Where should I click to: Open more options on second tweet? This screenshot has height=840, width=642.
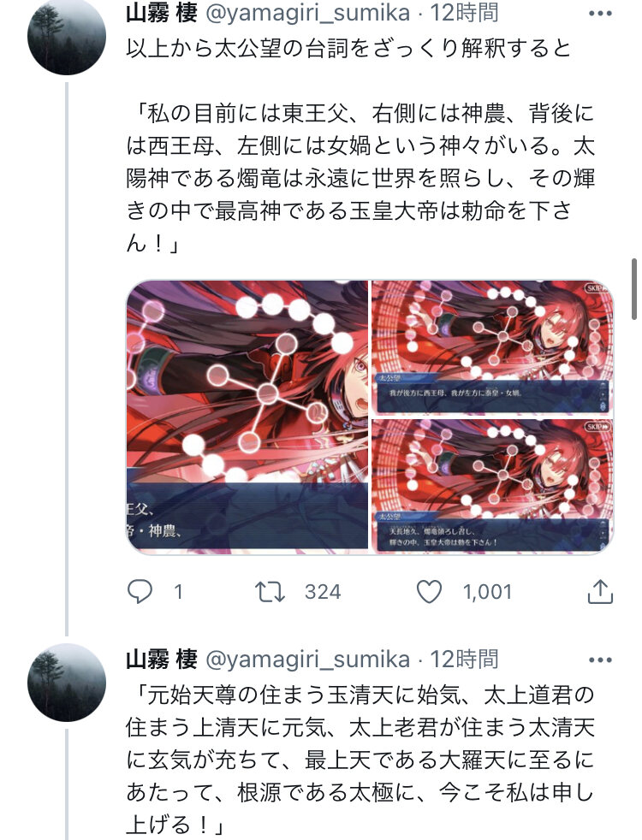pos(600,660)
